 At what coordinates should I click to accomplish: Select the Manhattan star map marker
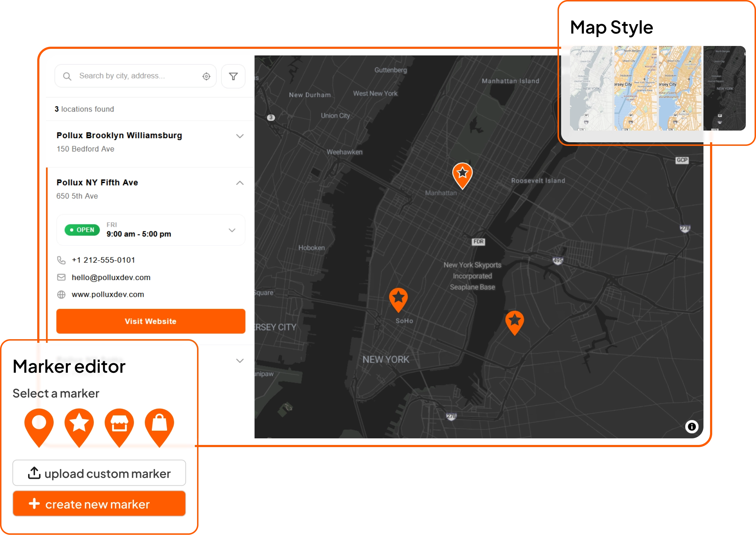point(462,176)
